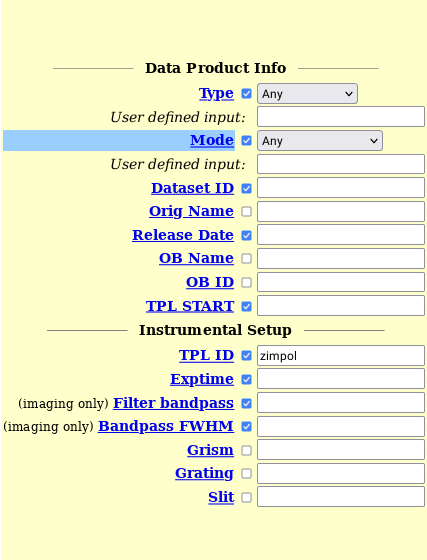Open the Orig Name link

pos(191,211)
